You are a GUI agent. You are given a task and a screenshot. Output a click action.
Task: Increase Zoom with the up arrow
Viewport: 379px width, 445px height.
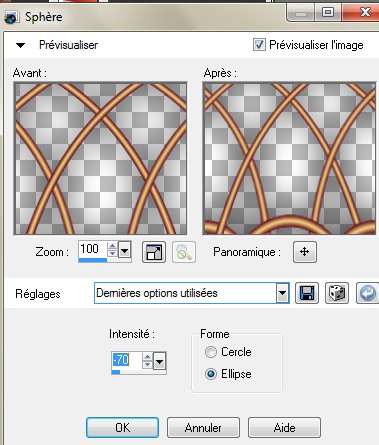click(112, 246)
